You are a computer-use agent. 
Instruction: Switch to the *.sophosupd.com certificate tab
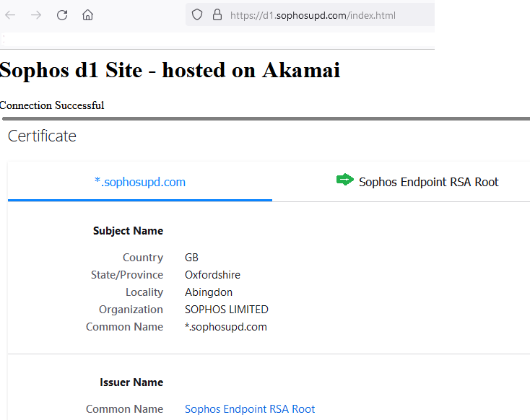pos(140,182)
